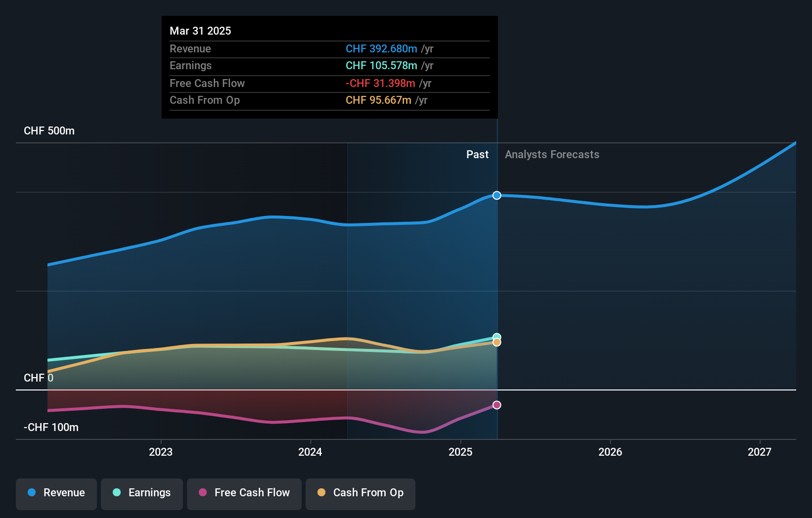Image resolution: width=812 pixels, height=518 pixels.
Task: Click the 2025 axis label
Action: [460, 451]
